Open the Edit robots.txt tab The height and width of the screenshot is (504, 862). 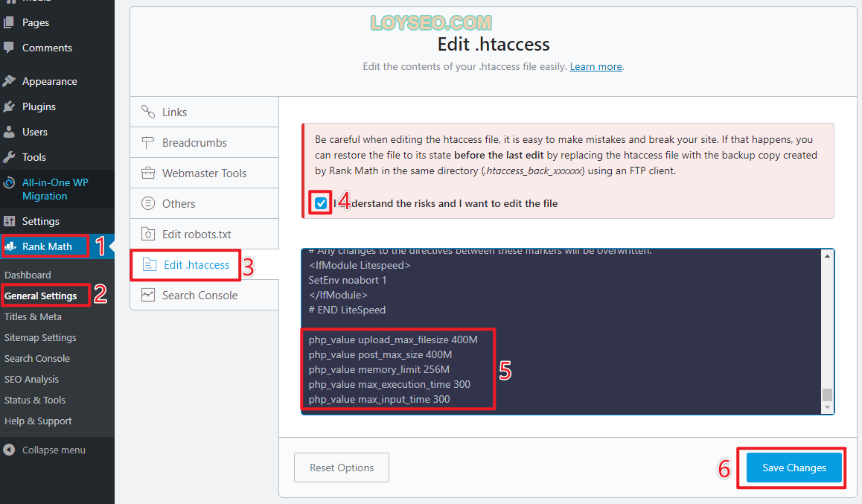(x=205, y=235)
